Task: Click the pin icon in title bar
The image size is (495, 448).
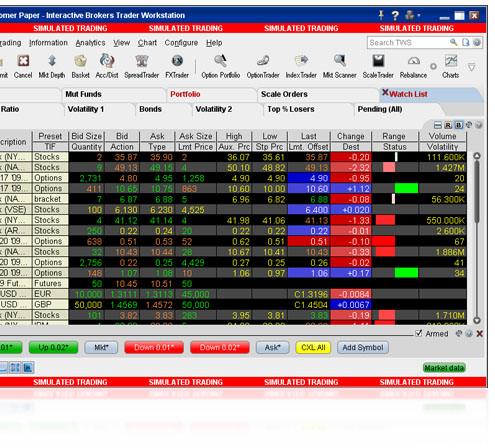Action: 381,15
